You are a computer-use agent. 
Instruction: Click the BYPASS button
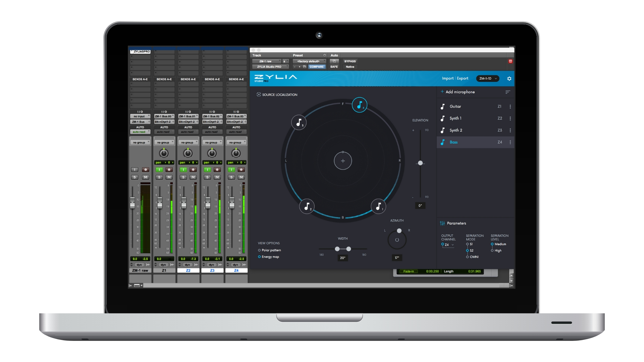pyautogui.click(x=350, y=61)
